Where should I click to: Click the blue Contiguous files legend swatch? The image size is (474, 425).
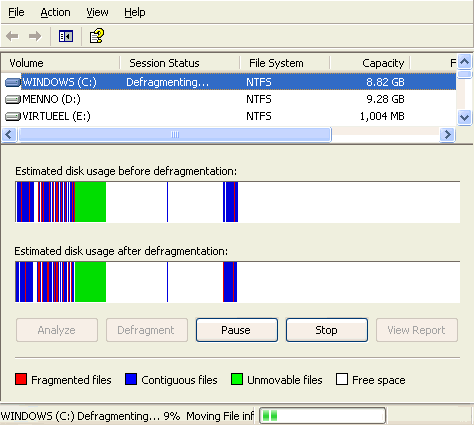pyautogui.click(x=131, y=379)
